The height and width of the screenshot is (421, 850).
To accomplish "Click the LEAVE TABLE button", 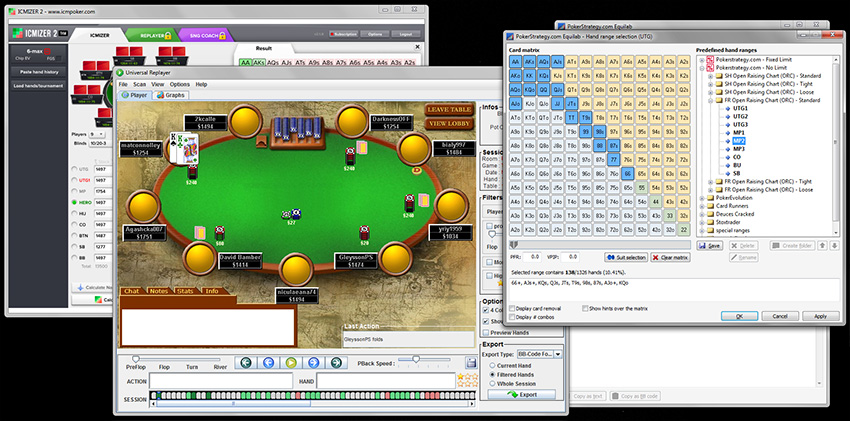I will 449,109.
